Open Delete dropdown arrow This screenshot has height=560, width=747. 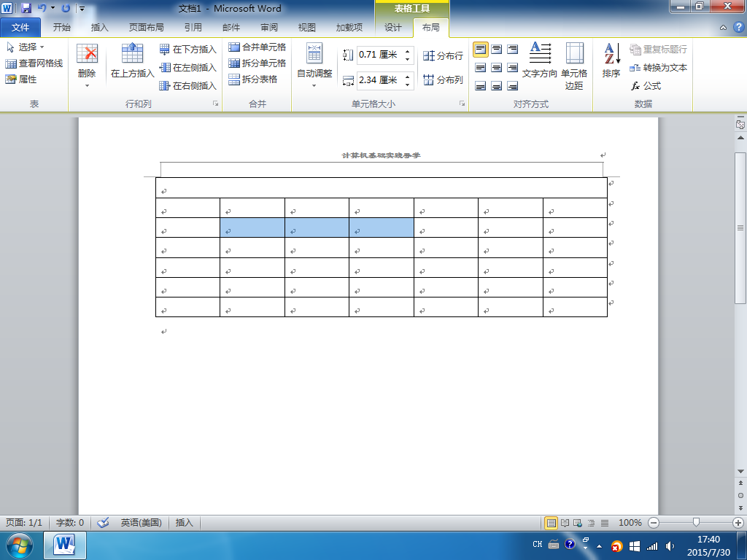[x=87, y=86]
